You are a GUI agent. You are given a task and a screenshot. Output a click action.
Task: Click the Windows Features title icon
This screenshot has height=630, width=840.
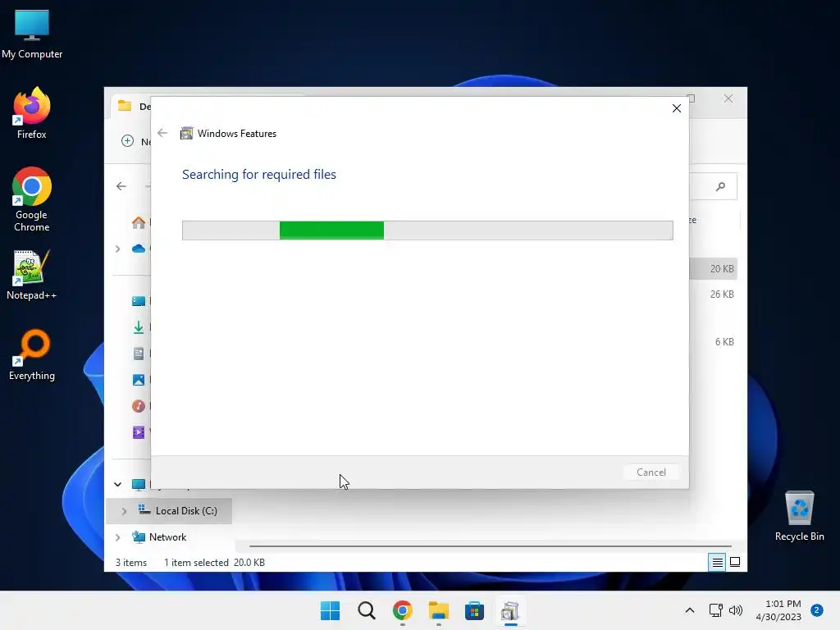pos(186,134)
